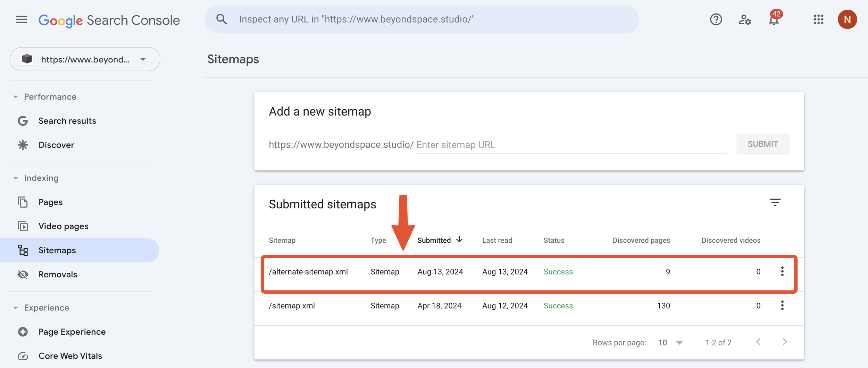Viewport: 868px width, 368px height.
Task: Sort by Discovered pages column header
Action: [x=641, y=240]
